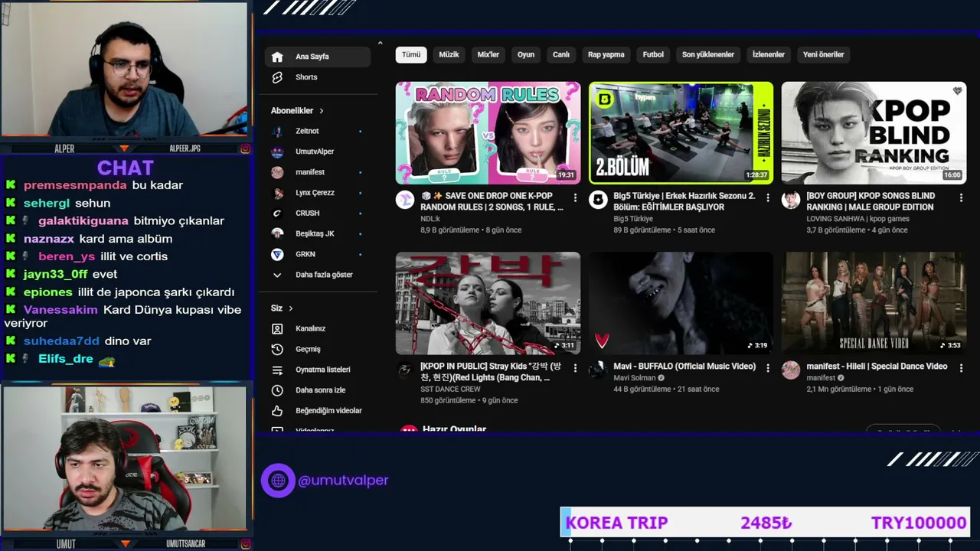This screenshot has height=551, width=980.
Task: Open options menu for Mavi BUFFALO video
Action: (768, 368)
